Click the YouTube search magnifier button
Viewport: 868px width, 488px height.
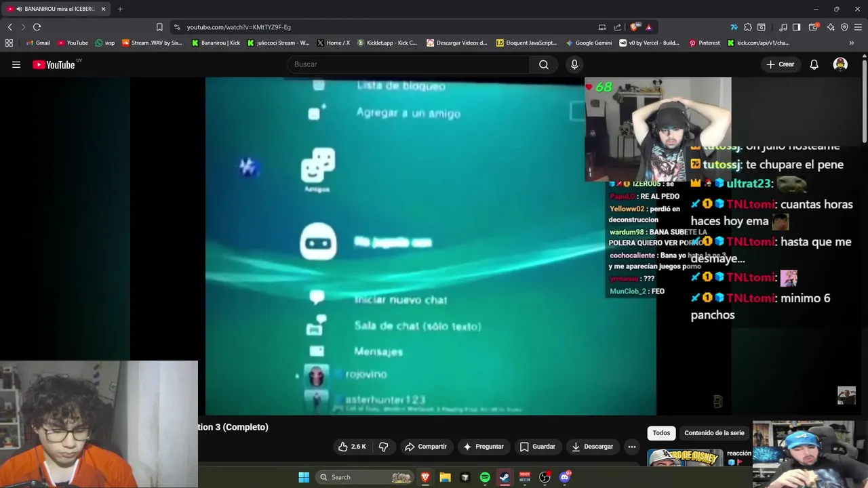click(544, 64)
